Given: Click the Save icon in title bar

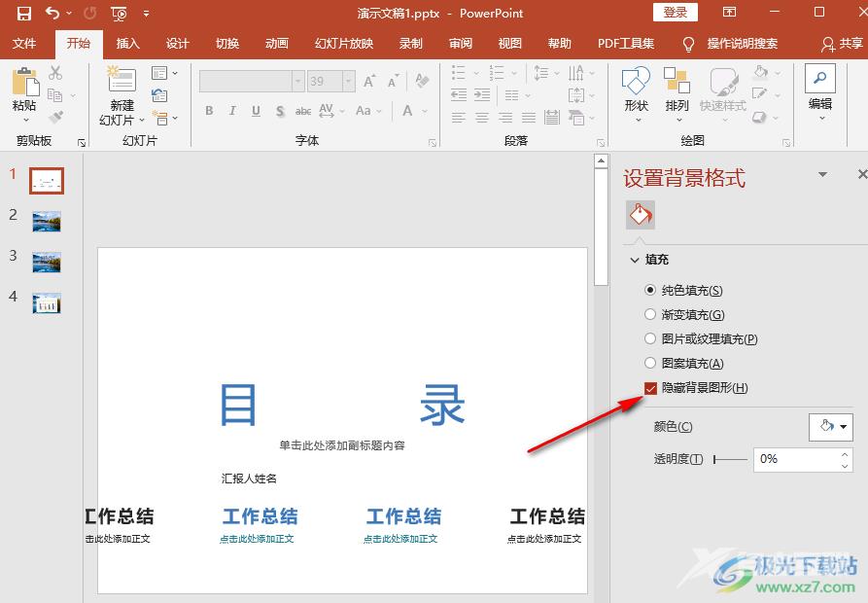Looking at the screenshot, I should pos(23,13).
